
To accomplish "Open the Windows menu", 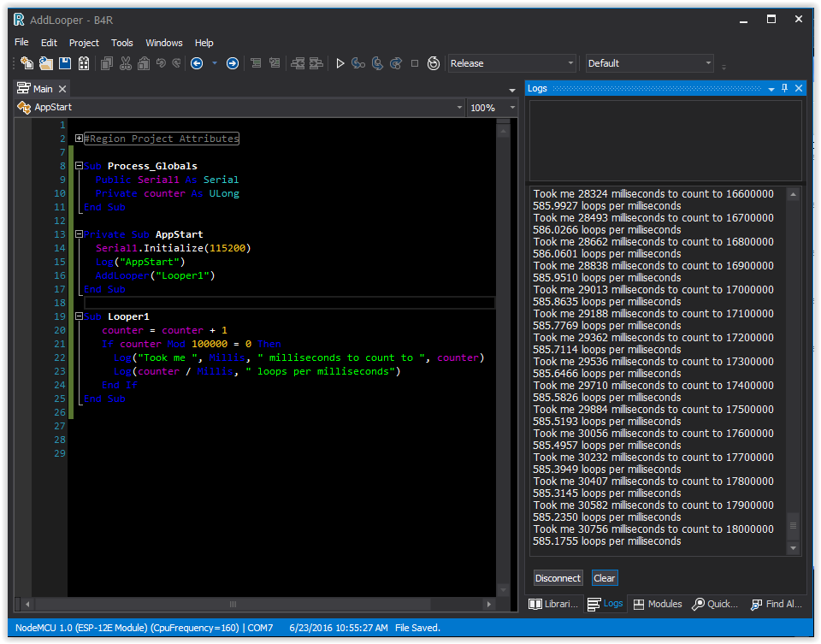I will click(x=164, y=43).
